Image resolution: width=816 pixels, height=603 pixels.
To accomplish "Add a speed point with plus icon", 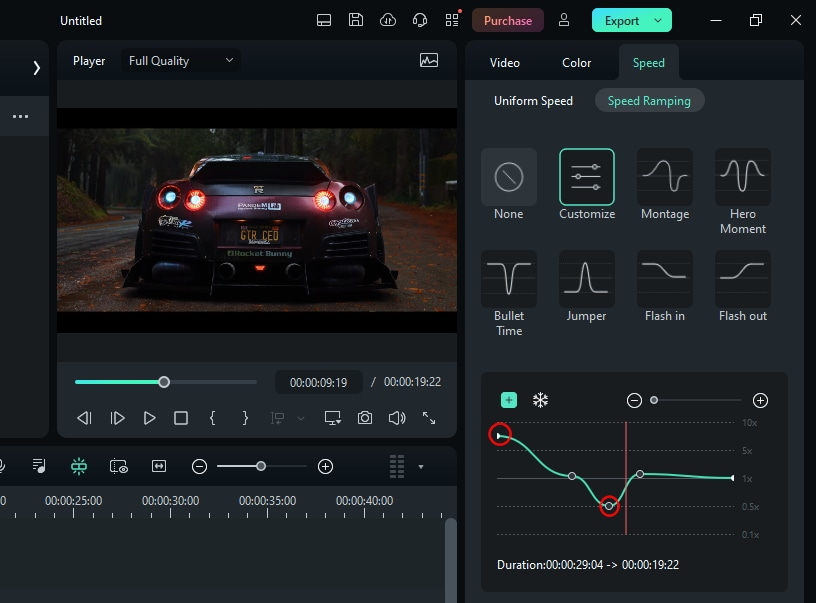I will click(509, 401).
